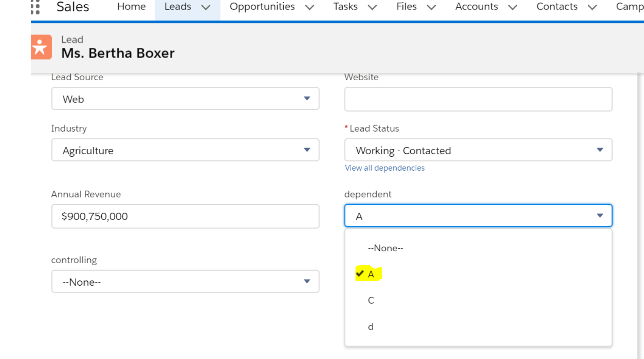Click the Annual Revenue input field
The height and width of the screenshot is (359, 644).
[x=185, y=216]
